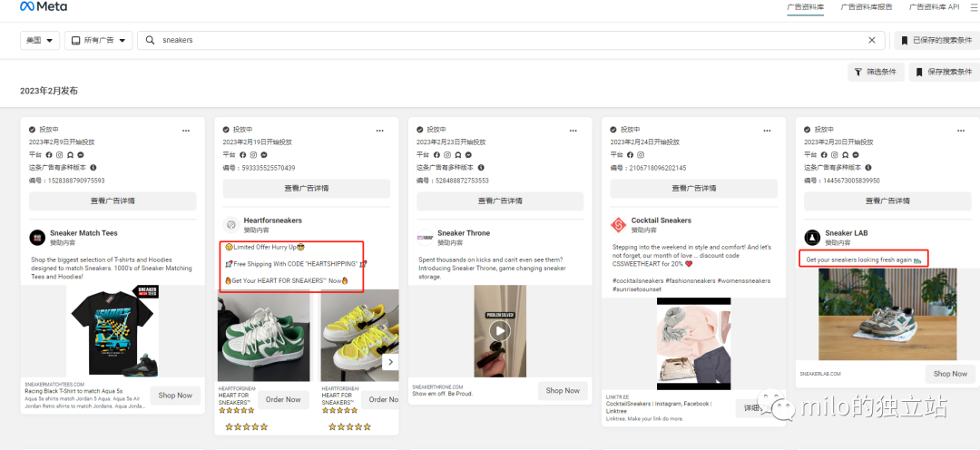This screenshot has width=980, height=450.
Task: Click the Sneaker Throne profile avatar
Action: (425, 238)
